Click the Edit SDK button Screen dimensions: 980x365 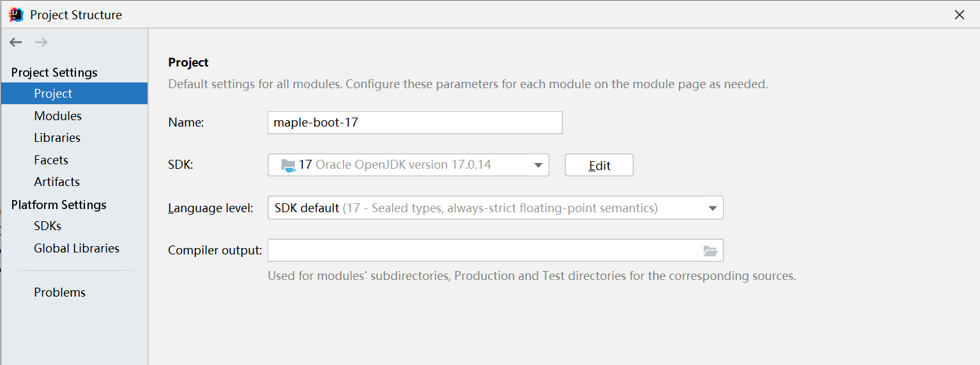(x=599, y=165)
